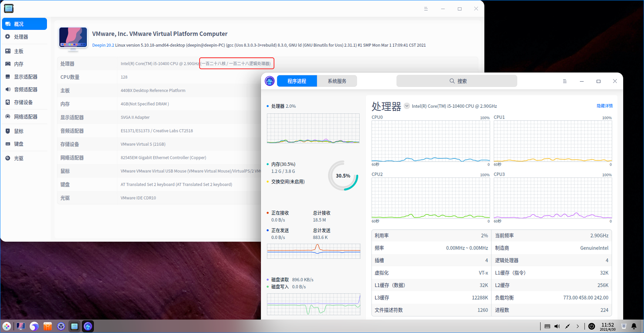The height and width of the screenshot is (333, 644).
Task: Click the 30.5% memory ring gauge
Action: click(343, 176)
